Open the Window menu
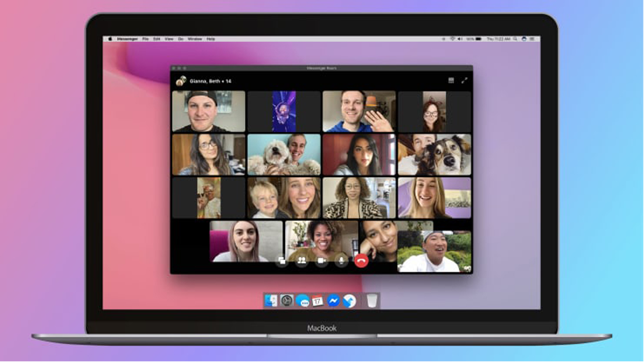 click(195, 39)
